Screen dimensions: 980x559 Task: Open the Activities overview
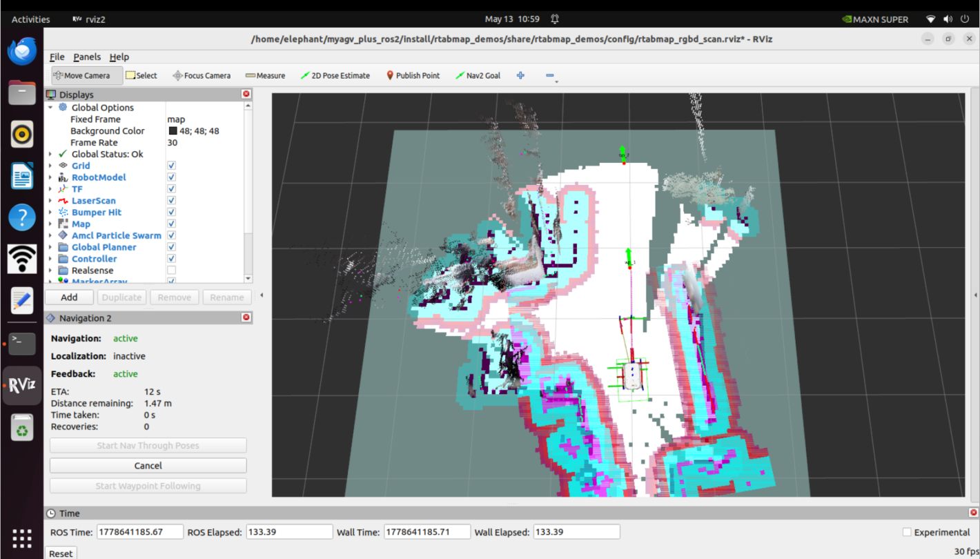[x=31, y=19]
